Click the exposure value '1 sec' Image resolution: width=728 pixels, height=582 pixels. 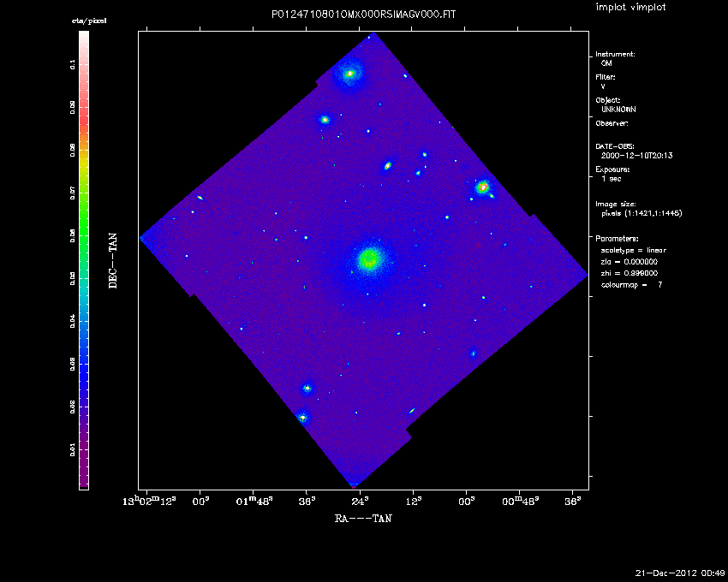(611, 179)
